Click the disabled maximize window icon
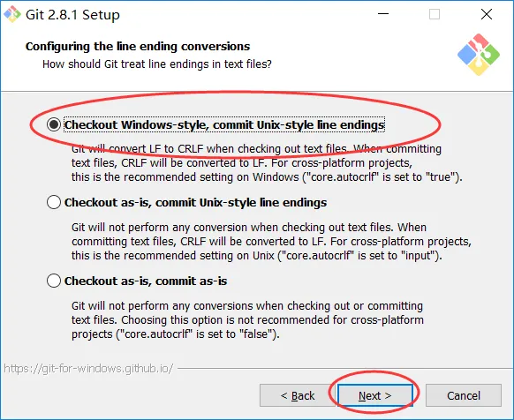Screen dimensions: 514x420 click(435, 14)
